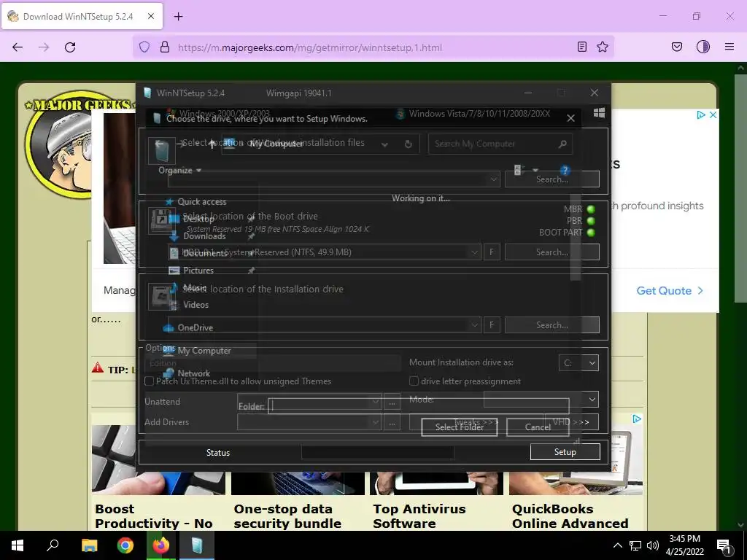Select Downloads in the folder tree

click(x=204, y=236)
